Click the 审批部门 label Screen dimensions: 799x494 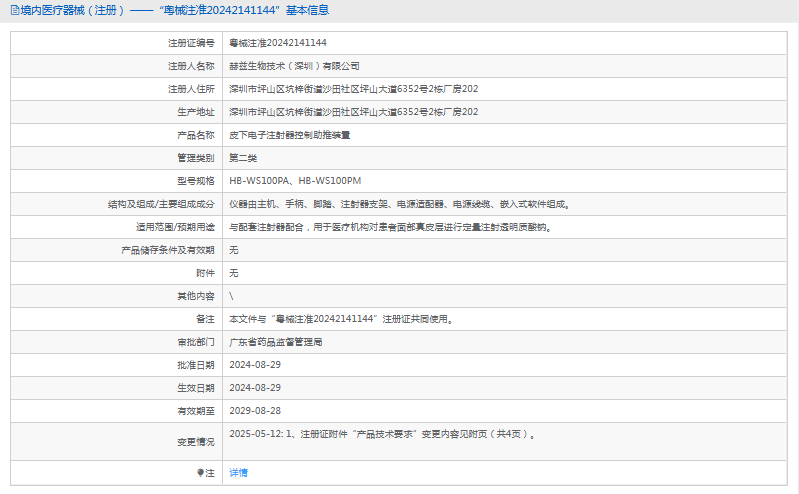coord(196,342)
